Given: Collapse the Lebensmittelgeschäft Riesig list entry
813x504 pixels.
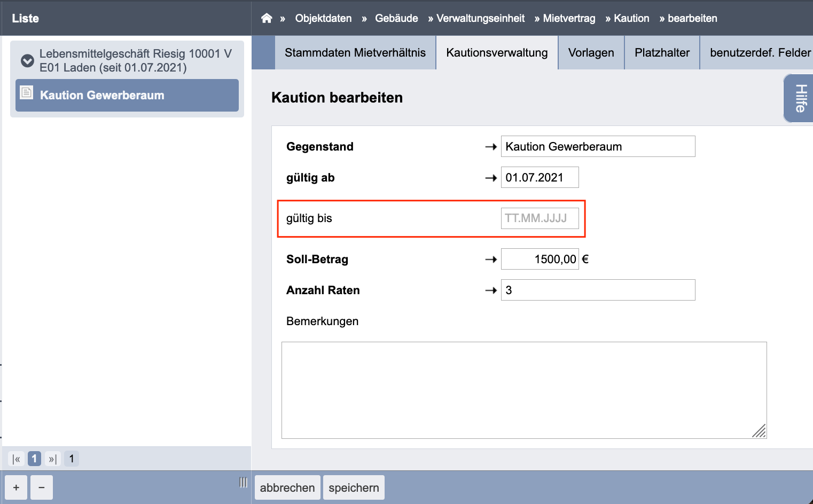Looking at the screenshot, I should 27,61.
